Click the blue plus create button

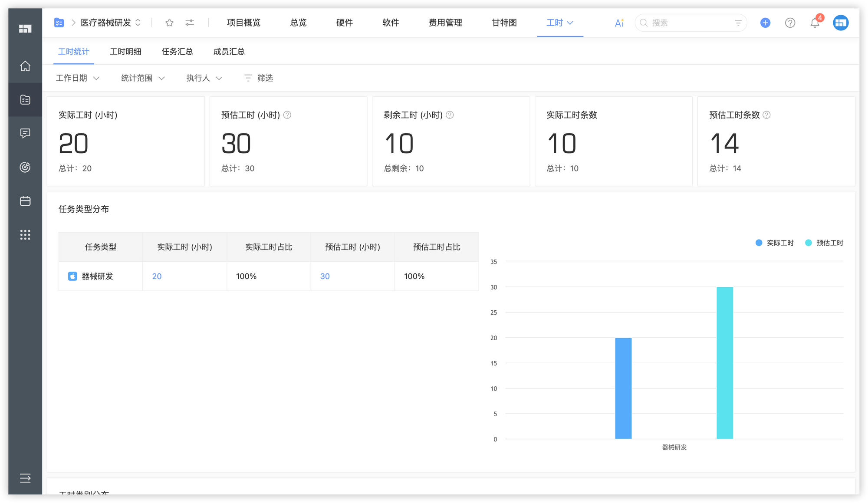(x=765, y=23)
